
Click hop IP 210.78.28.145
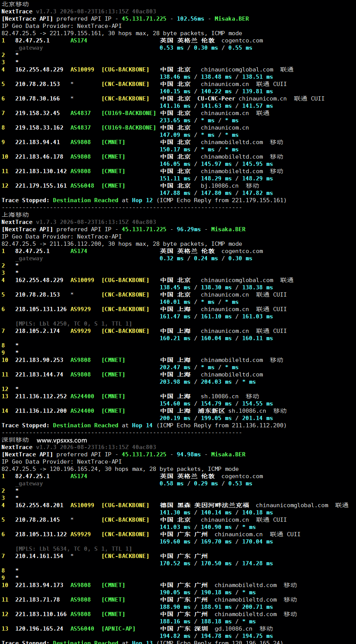(x=37, y=520)
